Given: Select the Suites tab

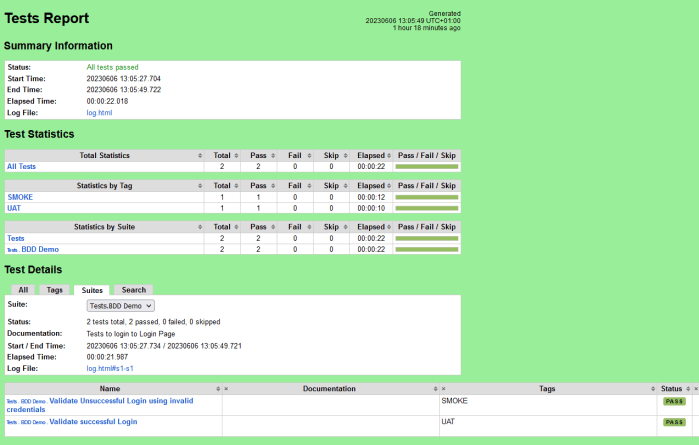Looking at the screenshot, I should coord(92,290).
